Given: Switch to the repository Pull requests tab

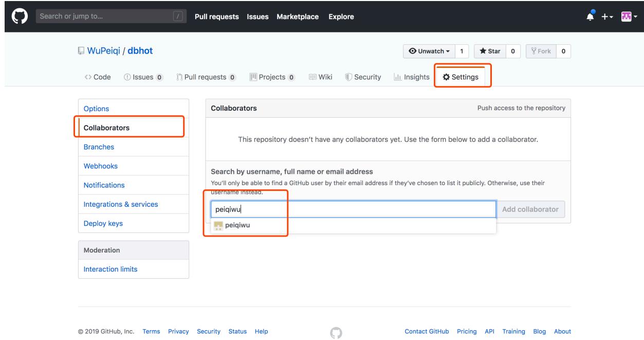Looking at the screenshot, I should (205, 77).
